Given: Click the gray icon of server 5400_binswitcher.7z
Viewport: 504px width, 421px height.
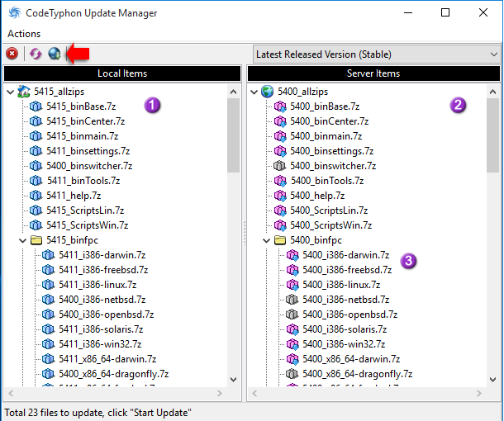Looking at the screenshot, I should coord(279,166).
